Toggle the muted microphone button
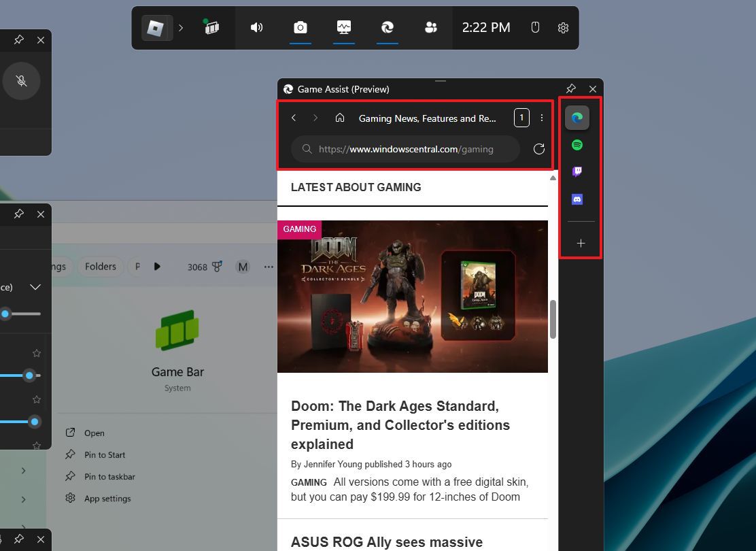Viewport: 756px width, 551px height. pos(21,81)
